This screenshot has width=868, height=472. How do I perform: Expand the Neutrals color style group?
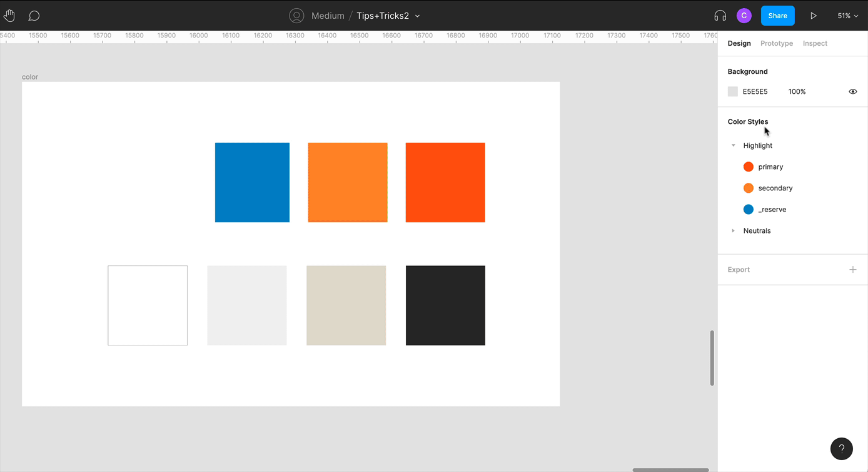point(734,231)
